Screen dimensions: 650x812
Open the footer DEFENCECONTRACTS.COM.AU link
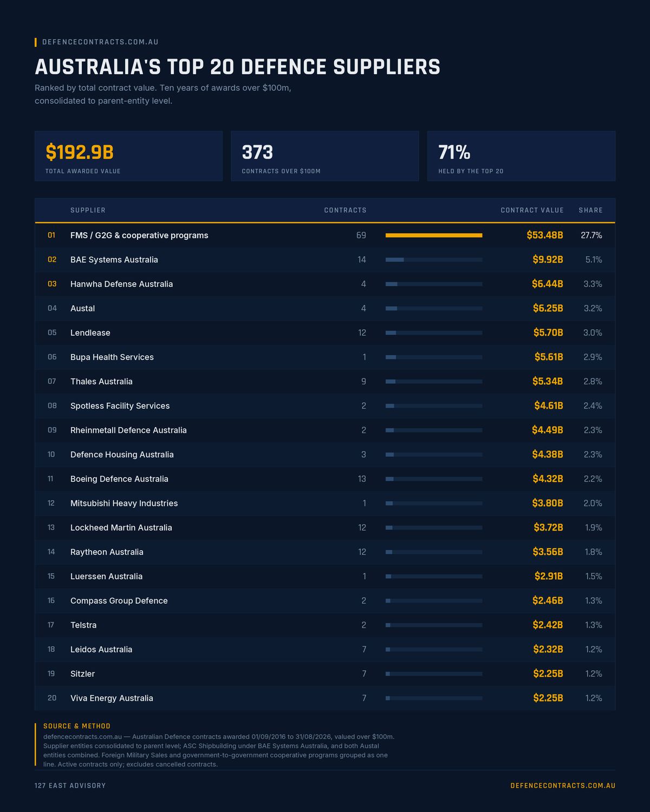pyautogui.click(x=563, y=785)
